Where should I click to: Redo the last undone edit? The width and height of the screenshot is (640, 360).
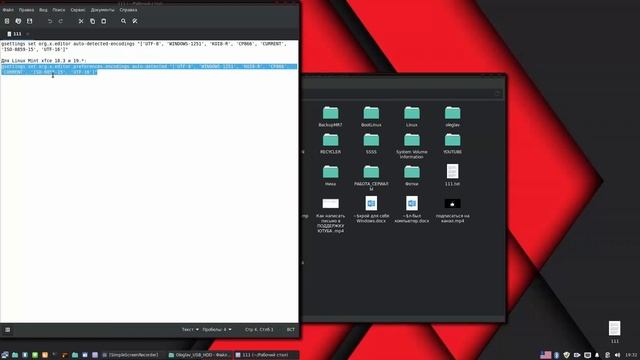61,21
